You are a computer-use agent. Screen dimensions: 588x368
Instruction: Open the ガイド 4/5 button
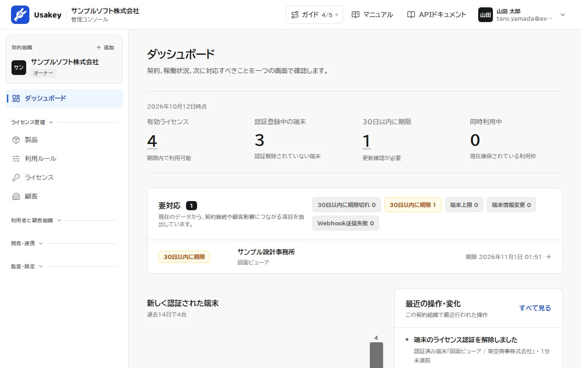coord(314,15)
